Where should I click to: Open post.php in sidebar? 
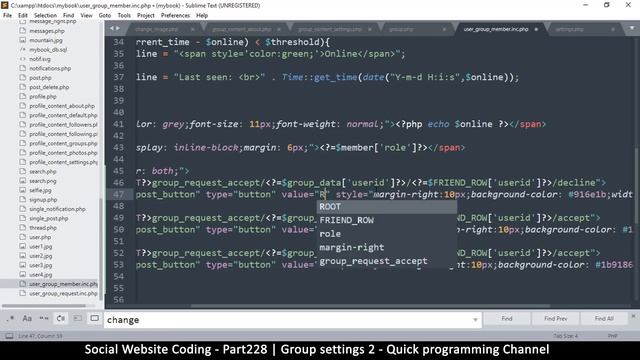point(40,78)
